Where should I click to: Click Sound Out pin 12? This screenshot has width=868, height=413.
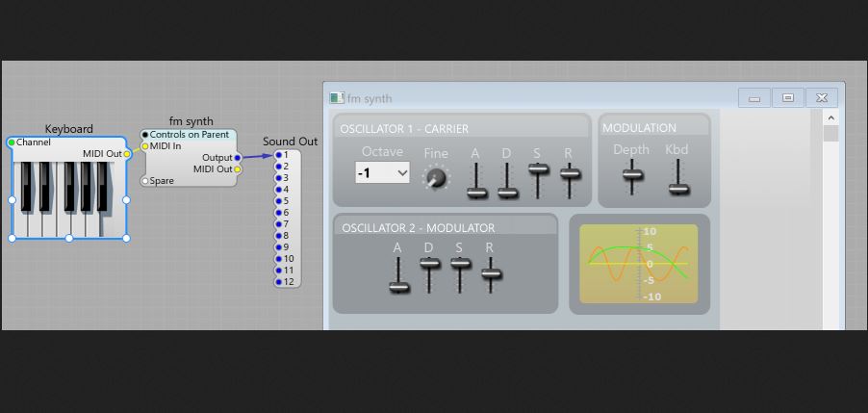(278, 282)
